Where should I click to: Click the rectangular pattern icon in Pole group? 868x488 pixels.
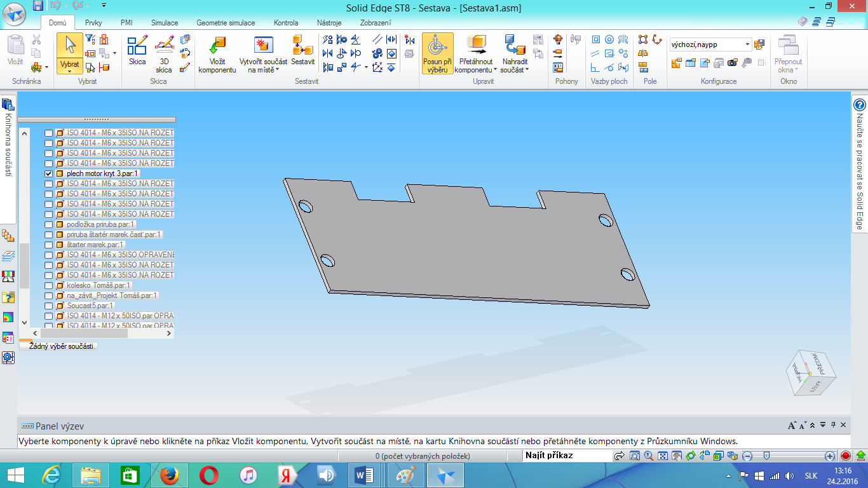pyautogui.click(x=643, y=39)
